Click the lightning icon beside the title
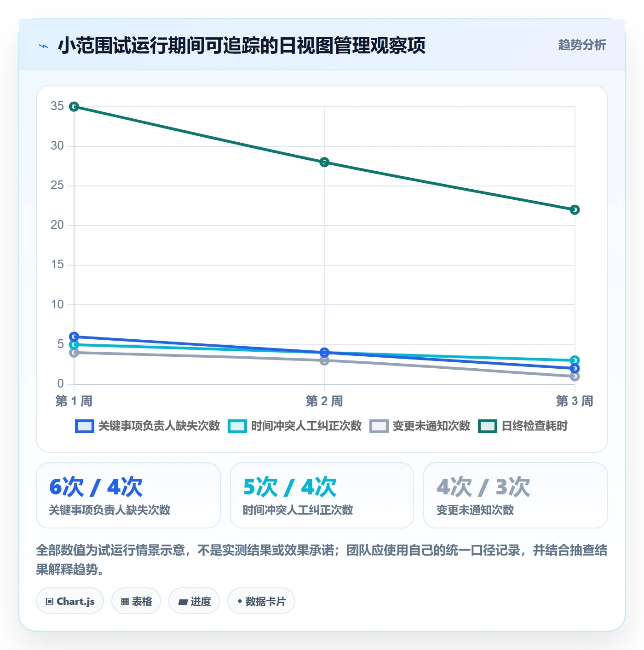 pos(44,46)
